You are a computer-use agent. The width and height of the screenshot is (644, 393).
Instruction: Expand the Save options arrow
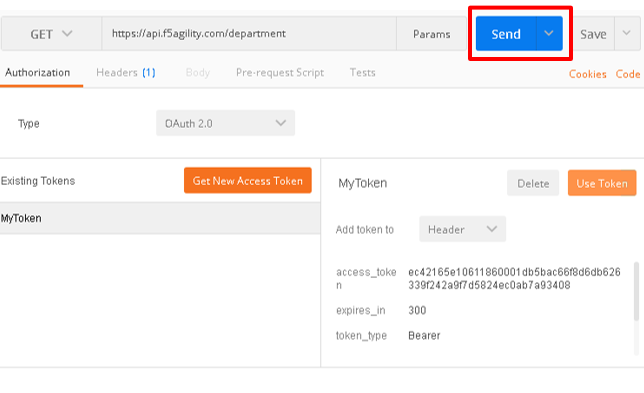point(627,34)
